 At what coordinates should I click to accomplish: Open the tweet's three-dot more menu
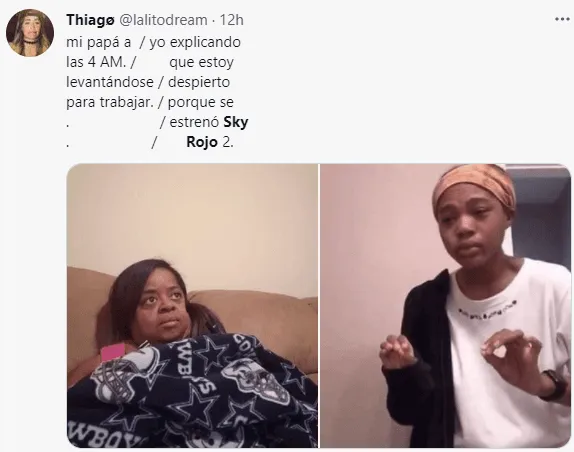pos(562,19)
